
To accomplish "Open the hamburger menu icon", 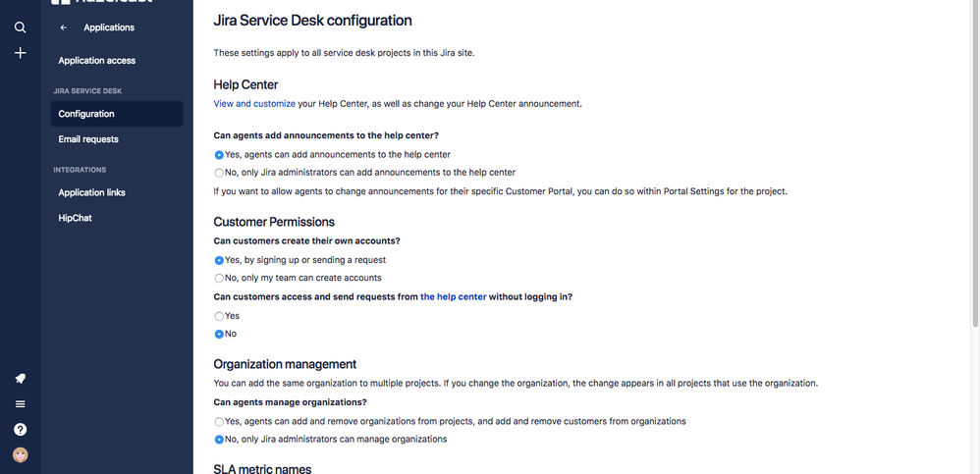I will click(x=20, y=403).
